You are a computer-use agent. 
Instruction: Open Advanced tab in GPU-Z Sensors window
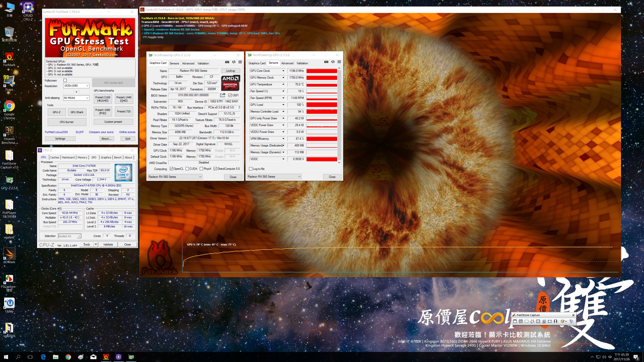[x=287, y=63]
